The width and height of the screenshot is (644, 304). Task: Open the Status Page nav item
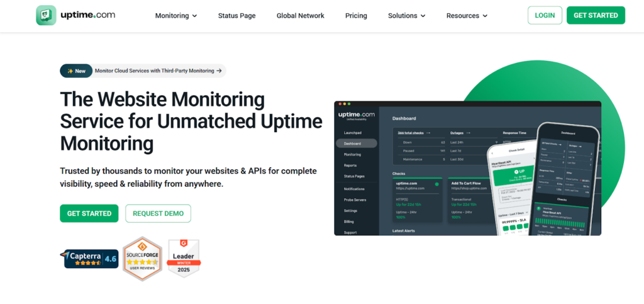click(236, 16)
